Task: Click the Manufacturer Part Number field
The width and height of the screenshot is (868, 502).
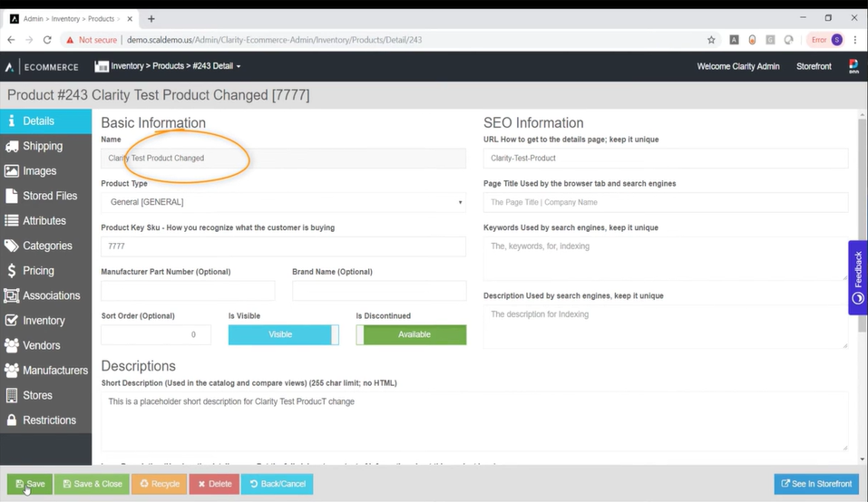Action: 189,291
